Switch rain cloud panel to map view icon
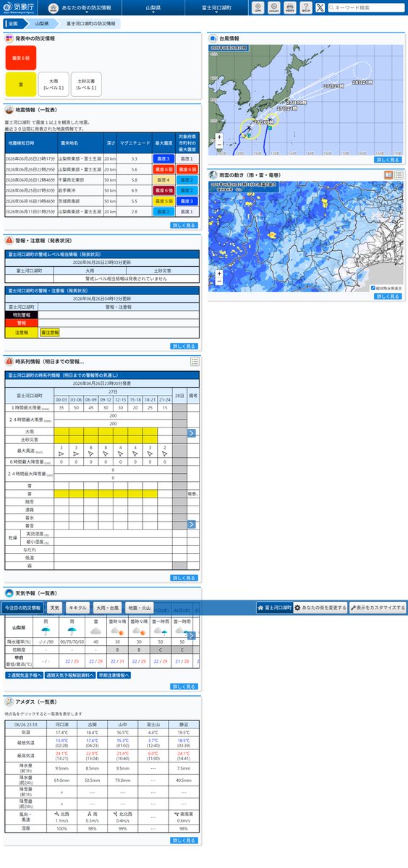Image resolution: width=408 pixels, height=868 pixels. click(x=388, y=175)
